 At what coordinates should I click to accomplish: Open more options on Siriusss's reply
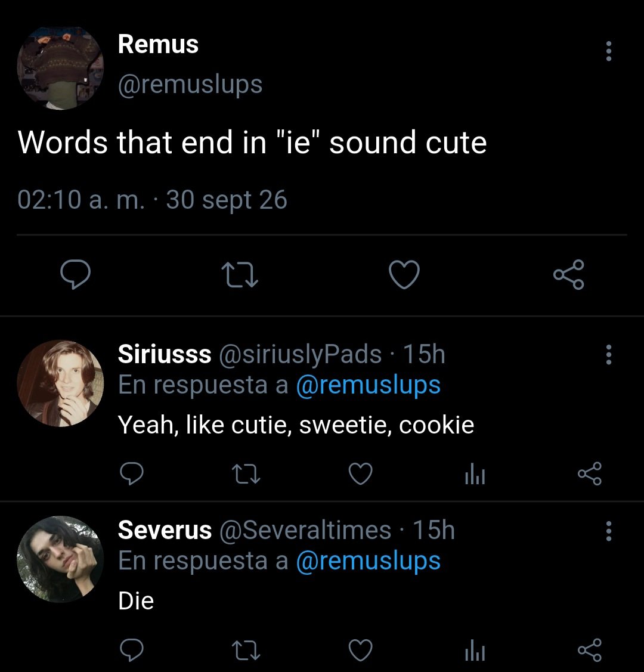pos(608,354)
